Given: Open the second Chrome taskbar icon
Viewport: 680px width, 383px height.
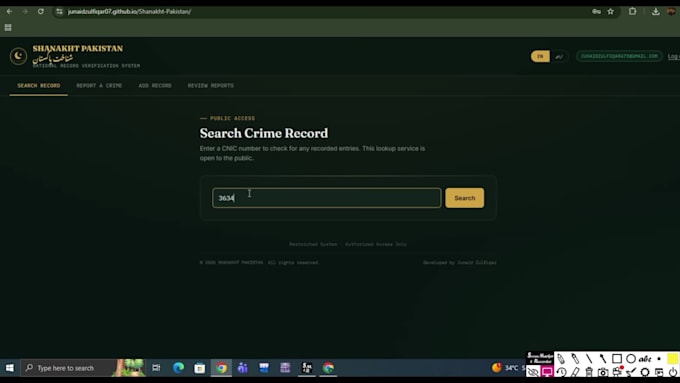Looking at the screenshot, I should [328, 368].
